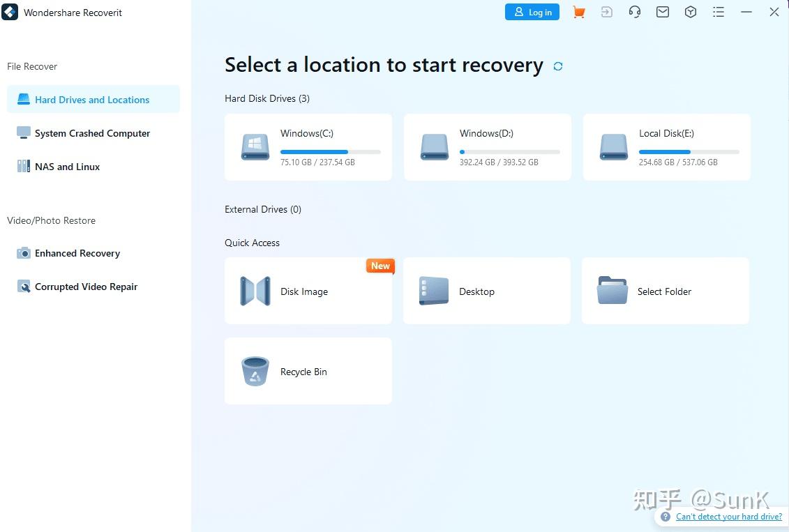This screenshot has width=789, height=532.
Task: Click the Windows(C:) drive icon
Action: pos(255,147)
